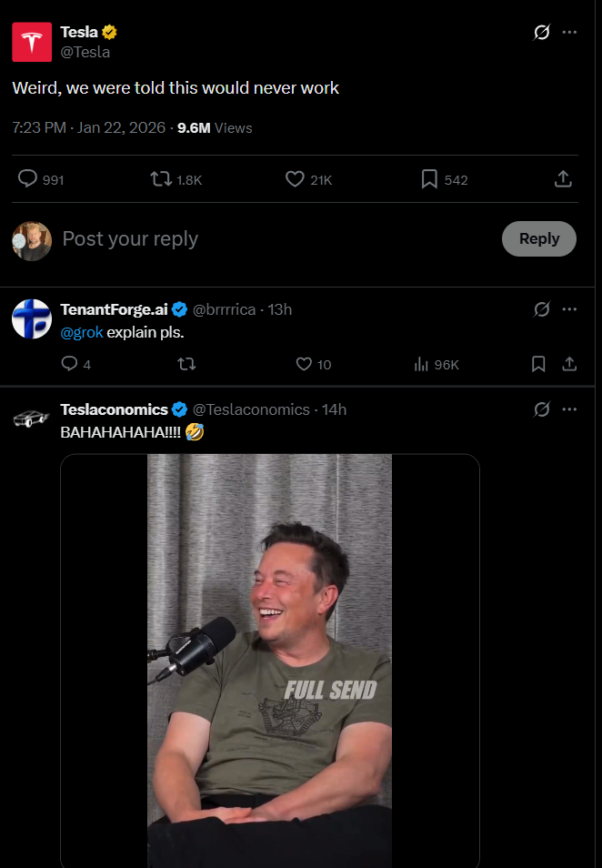Open more options menu on Tesla's post
The image size is (602, 868).
(570, 33)
